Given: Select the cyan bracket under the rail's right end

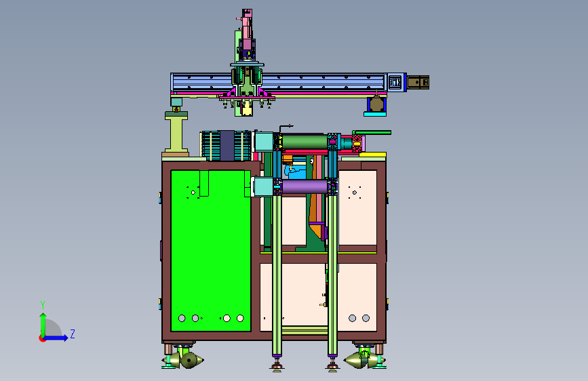Looking at the screenshot, I should [x=374, y=114].
